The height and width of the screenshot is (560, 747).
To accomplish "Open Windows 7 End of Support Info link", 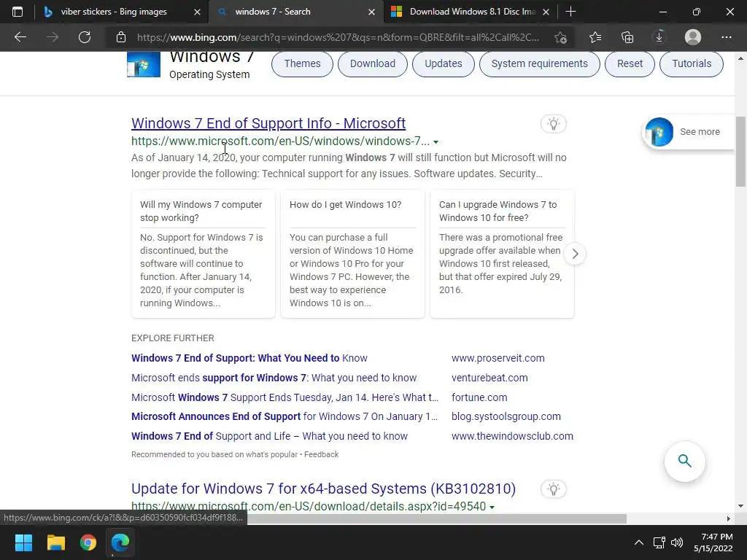I will tap(268, 123).
